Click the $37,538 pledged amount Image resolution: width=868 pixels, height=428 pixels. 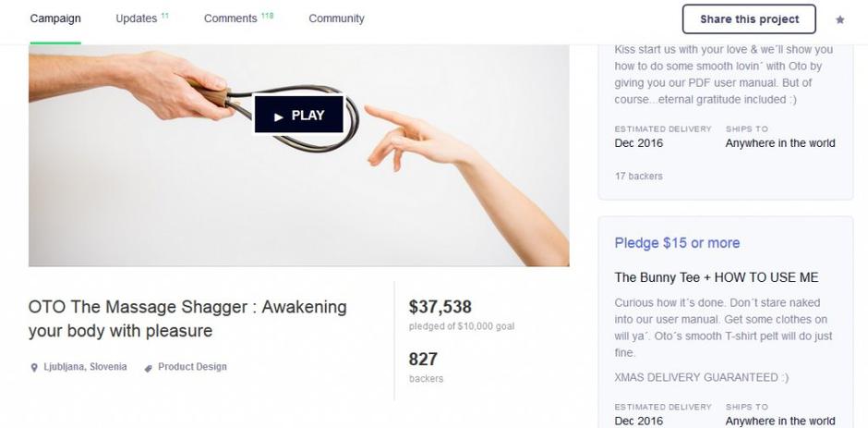(x=440, y=307)
